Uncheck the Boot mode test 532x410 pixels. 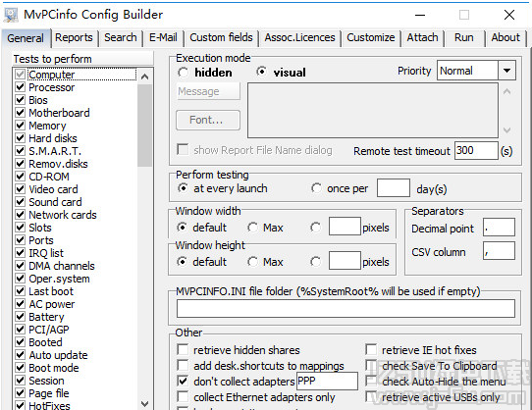(21, 368)
